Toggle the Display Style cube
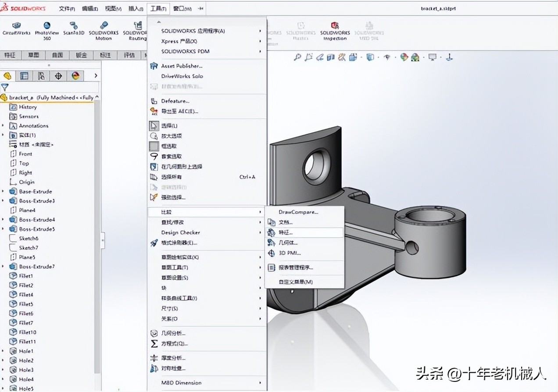Viewport: 558px width, 392px height. pyautogui.click(x=370, y=57)
